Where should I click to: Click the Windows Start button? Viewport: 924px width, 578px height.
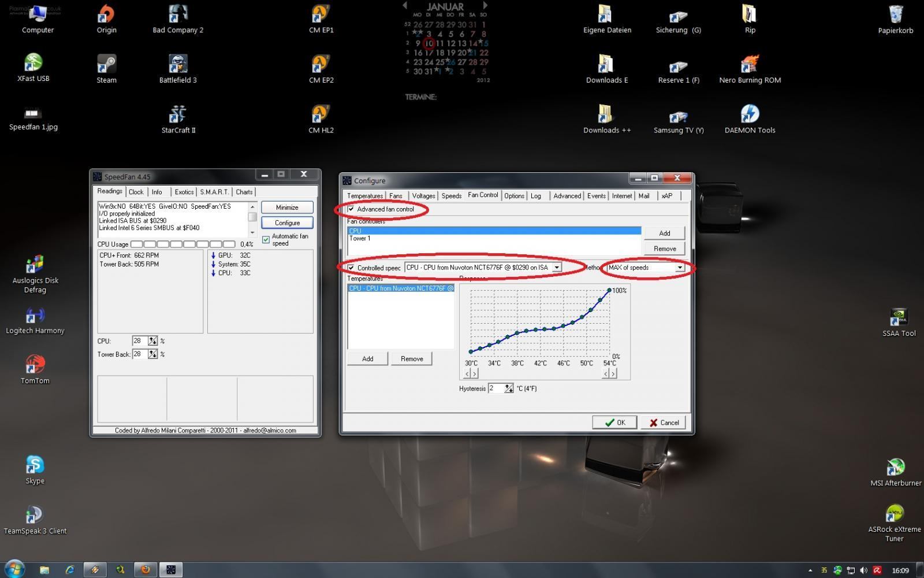[14, 569]
